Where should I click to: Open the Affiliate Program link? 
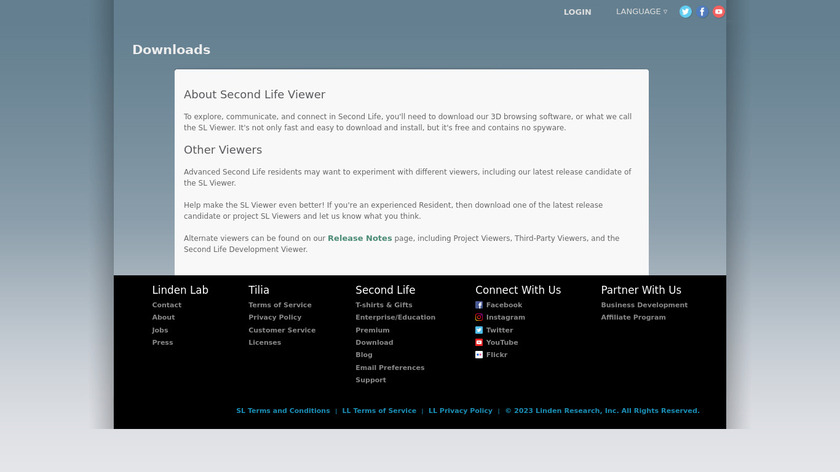coord(633,317)
